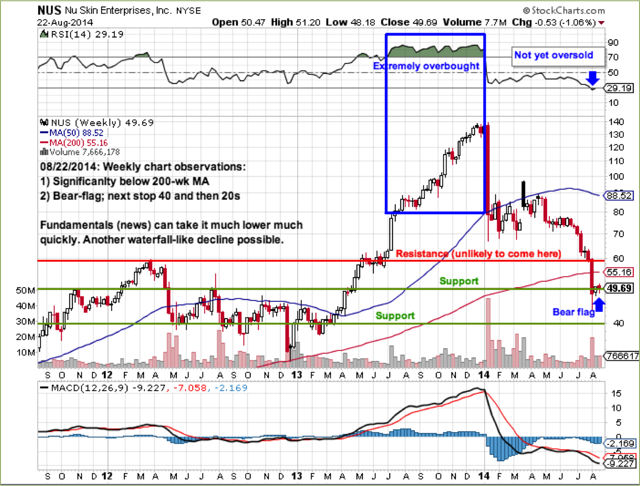Click the Weekly chart observations heading line
Screen dimensions: 640x486
coord(143,167)
